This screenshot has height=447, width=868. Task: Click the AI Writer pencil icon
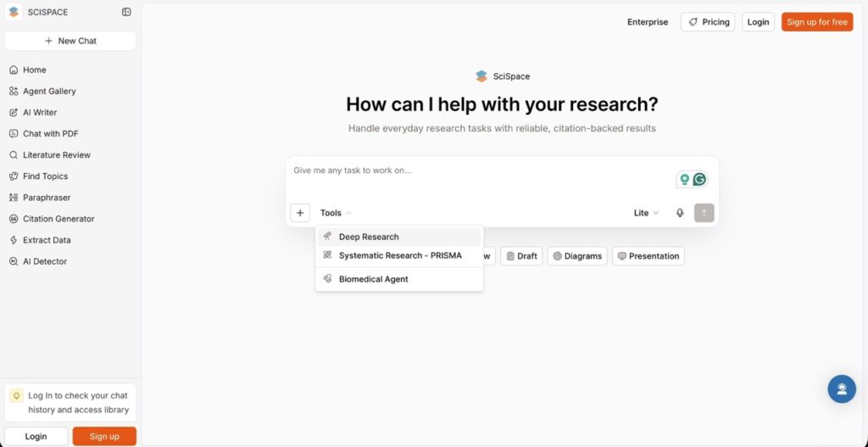coord(14,113)
